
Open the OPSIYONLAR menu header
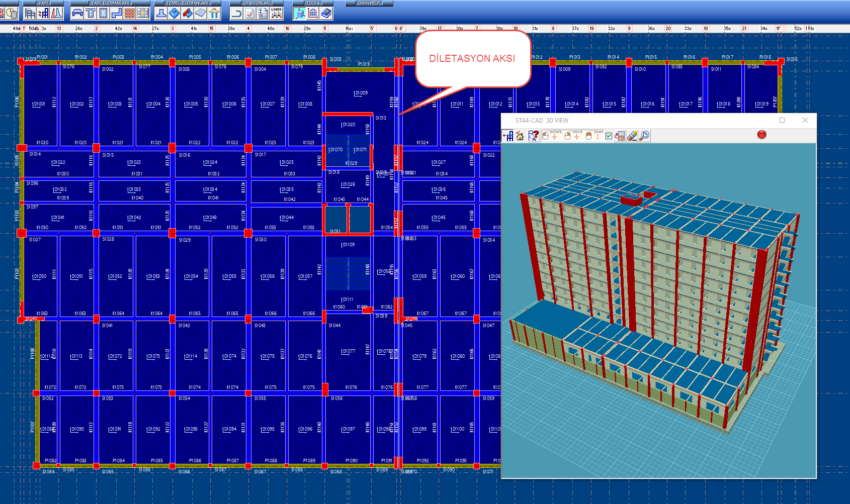(257, 3)
